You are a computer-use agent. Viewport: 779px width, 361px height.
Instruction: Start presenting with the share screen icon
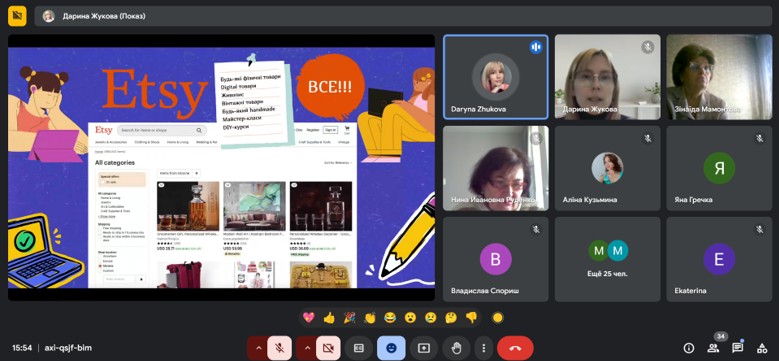(x=424, y=348)
